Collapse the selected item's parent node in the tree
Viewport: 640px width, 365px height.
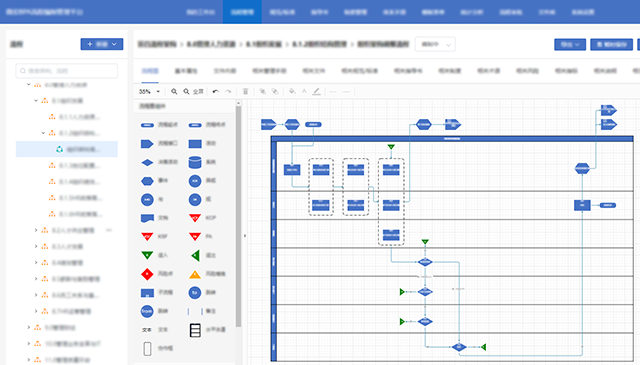(x=44, y=133)
